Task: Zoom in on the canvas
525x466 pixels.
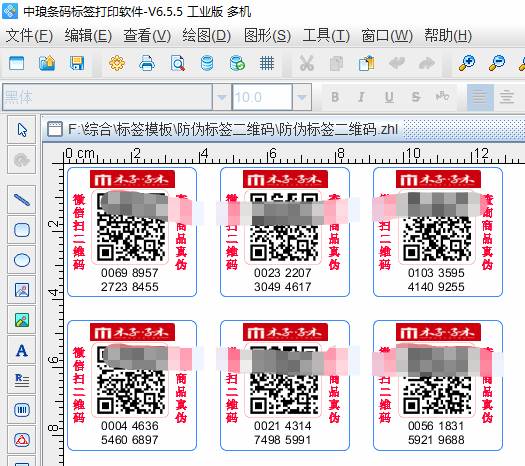Action: click(467, 63)
